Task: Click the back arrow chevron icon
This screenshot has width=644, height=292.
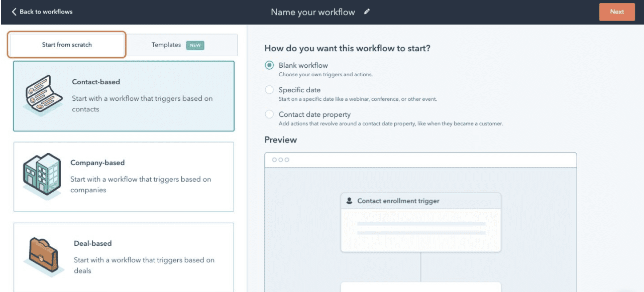Action: (x=14, y=12)
